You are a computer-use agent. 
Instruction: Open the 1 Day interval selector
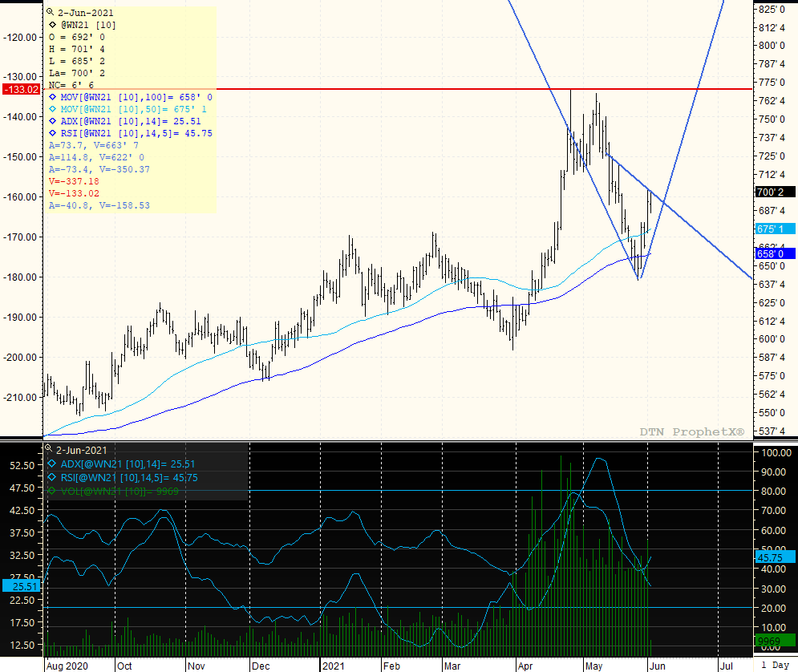776,665
